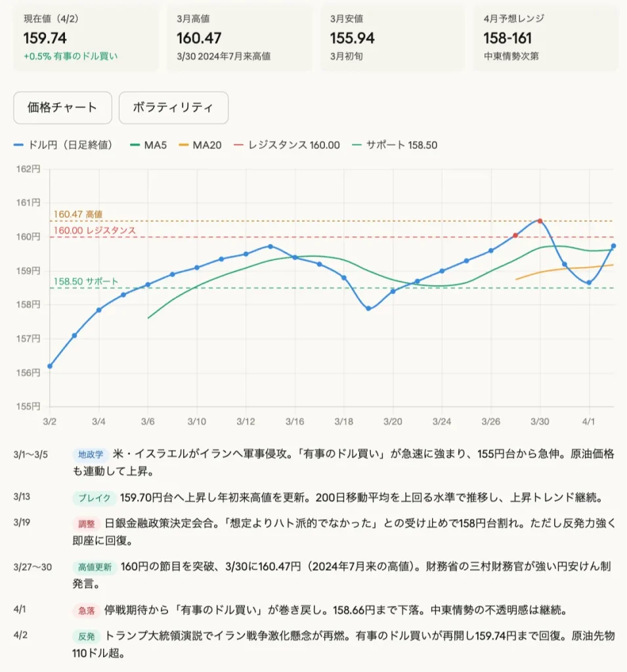Screen dimensions: 627x672
Task: Click the ブレイク event tag
Action: (x=93, y=497)
